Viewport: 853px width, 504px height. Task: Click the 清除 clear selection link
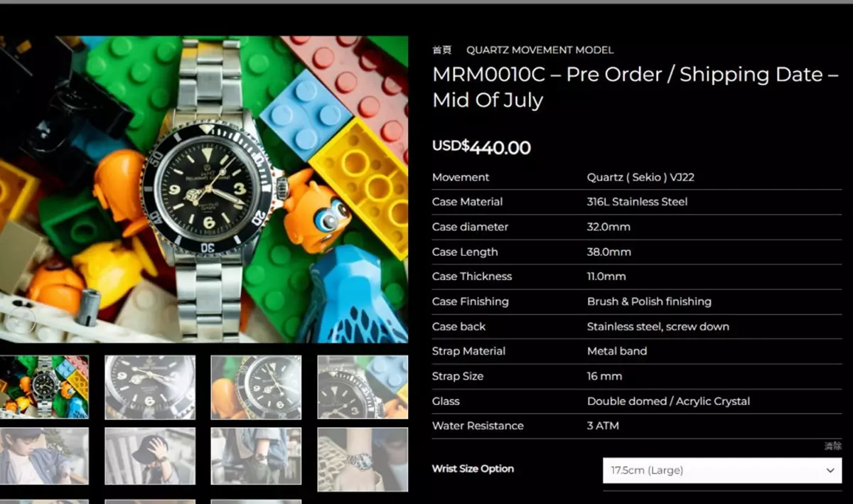[833, 446]
